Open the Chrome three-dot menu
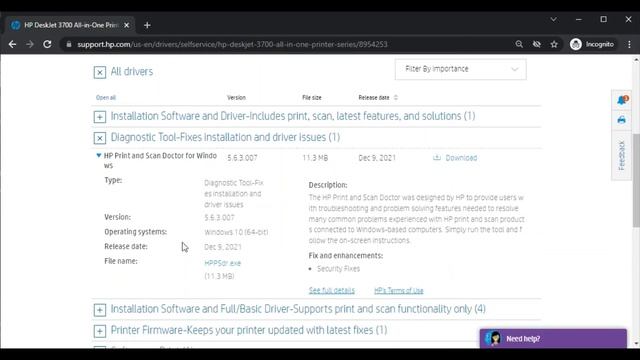640x360 pixels. tap(629, 44)
